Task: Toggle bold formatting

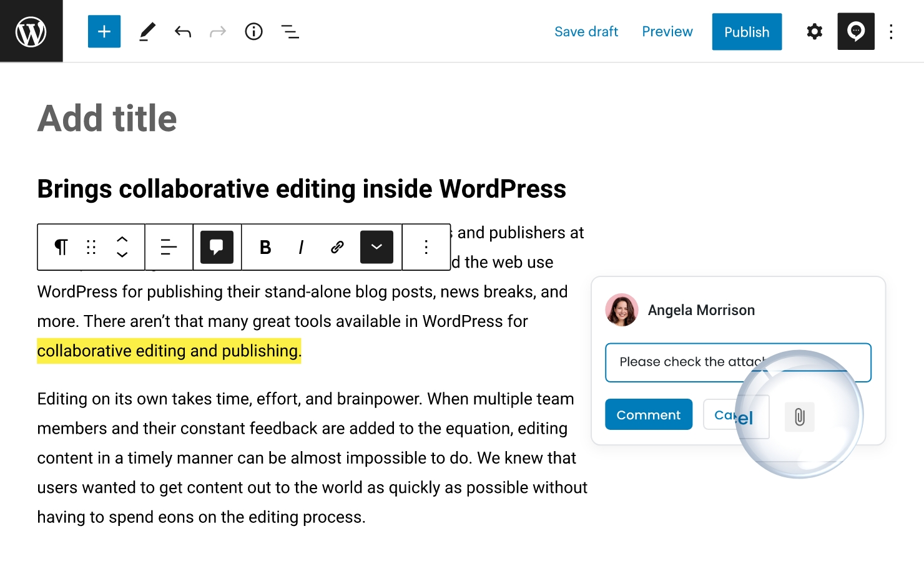Action: pos(265,247)
